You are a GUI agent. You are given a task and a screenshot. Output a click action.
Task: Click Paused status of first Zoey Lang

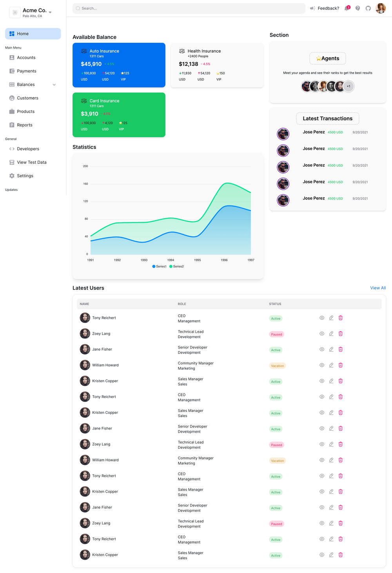pyautogui.click(x=276, y=334)
